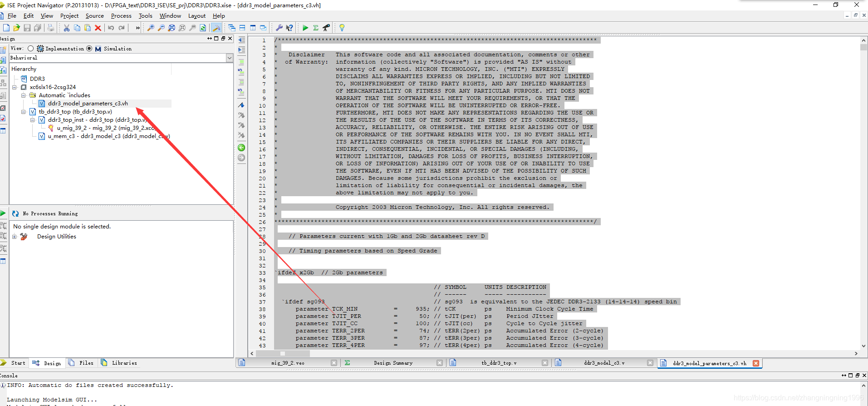This screenshot has height=406, width=868.
Task: Click the Zoom To Fit icon
Action: click(x=172, y=28)
